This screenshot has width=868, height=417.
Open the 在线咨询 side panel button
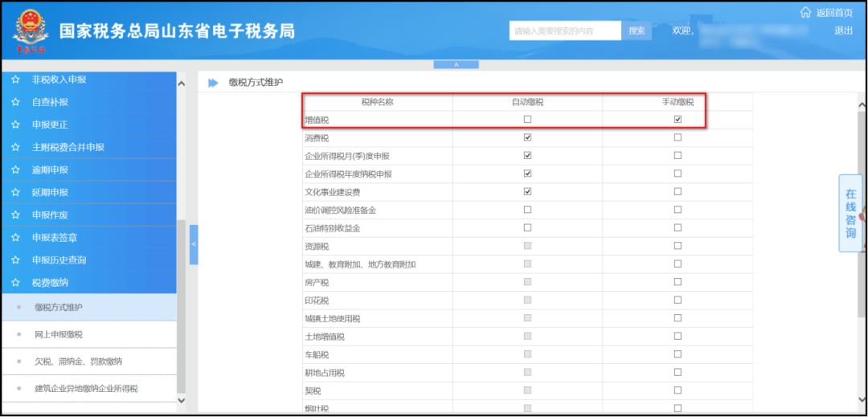pos(850,214)
